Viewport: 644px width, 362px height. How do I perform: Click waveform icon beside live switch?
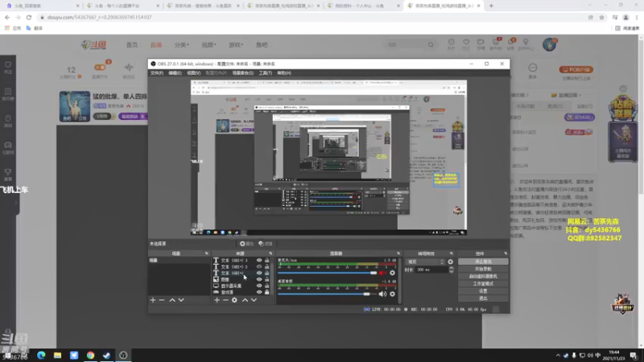(129, 68)
